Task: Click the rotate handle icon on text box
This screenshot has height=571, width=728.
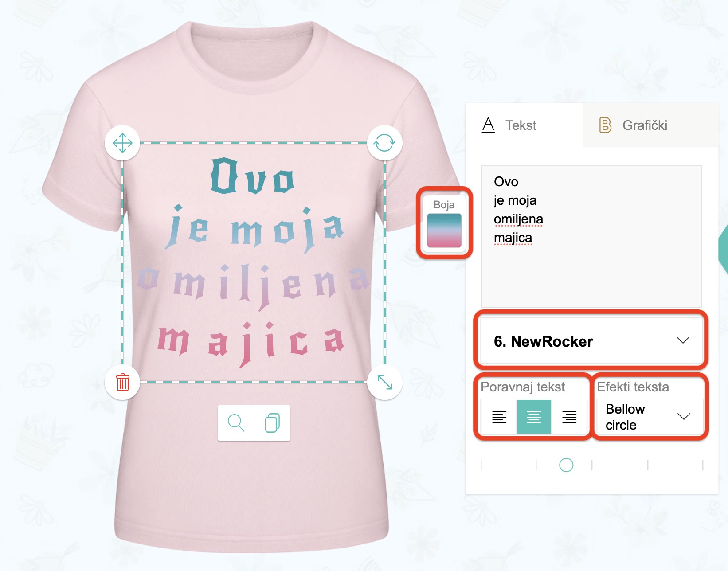Action: tap(384, 143)
